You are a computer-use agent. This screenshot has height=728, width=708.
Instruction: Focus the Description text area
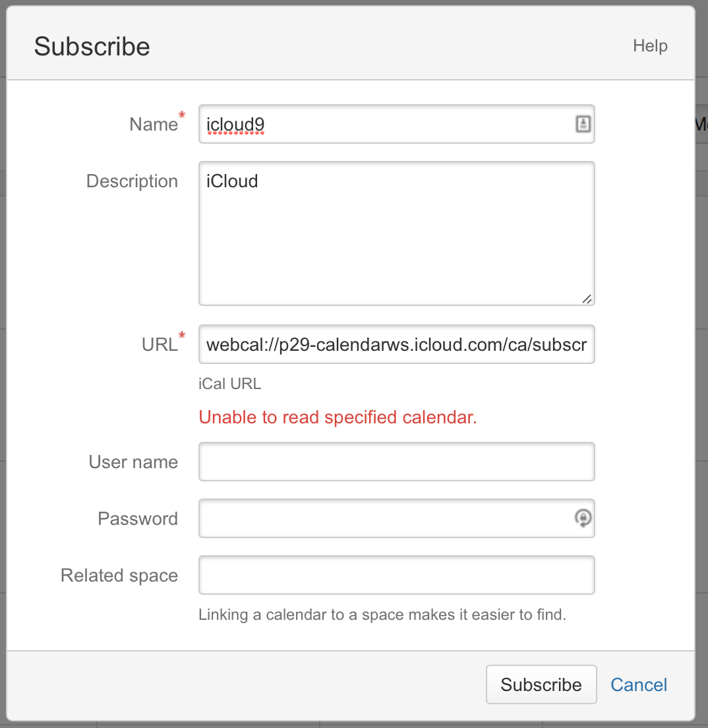pos(396,233)
